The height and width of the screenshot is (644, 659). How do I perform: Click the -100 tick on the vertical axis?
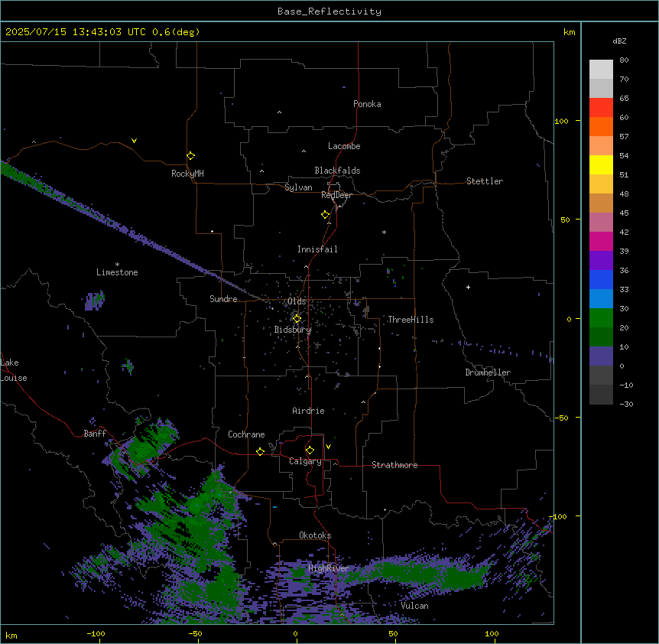point(559,516)
